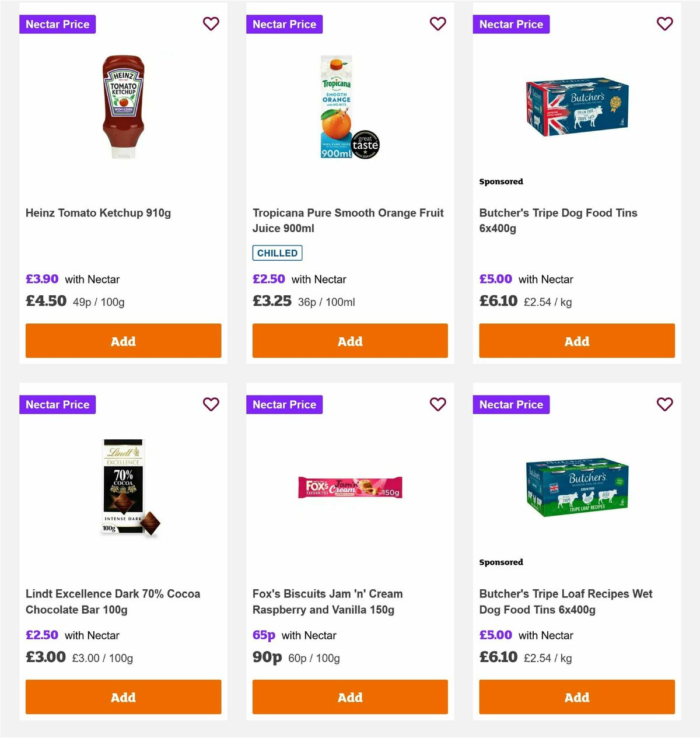Screen dimensions: 700x738
Task: Click the CHILLED tag on the Tropicana product
Action: click(x=277, y=253)
